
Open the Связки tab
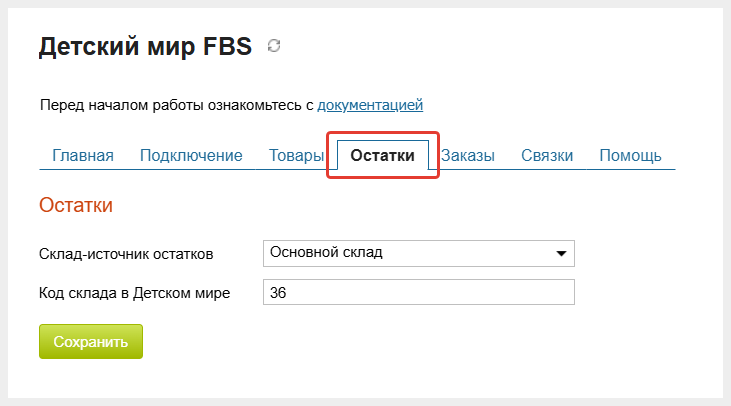[x=547, y=155]
